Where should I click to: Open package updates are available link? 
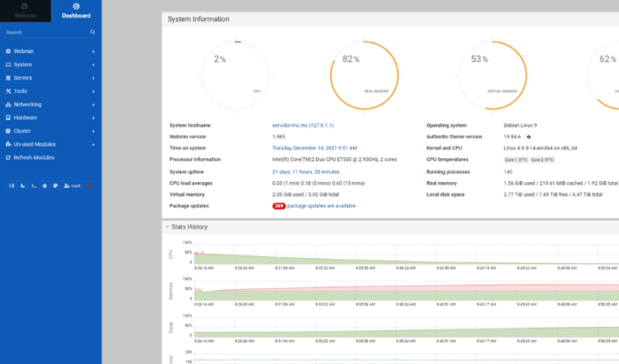click(x=322, y=206)
